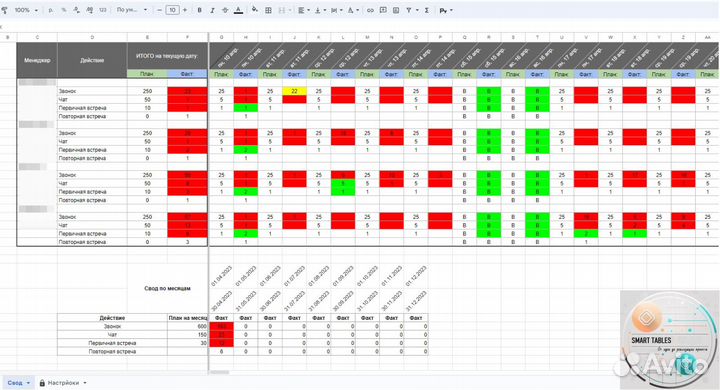Switch to the Свод sheet tab
This screenshot has width=720, height=390.
[x=15, y=383]
